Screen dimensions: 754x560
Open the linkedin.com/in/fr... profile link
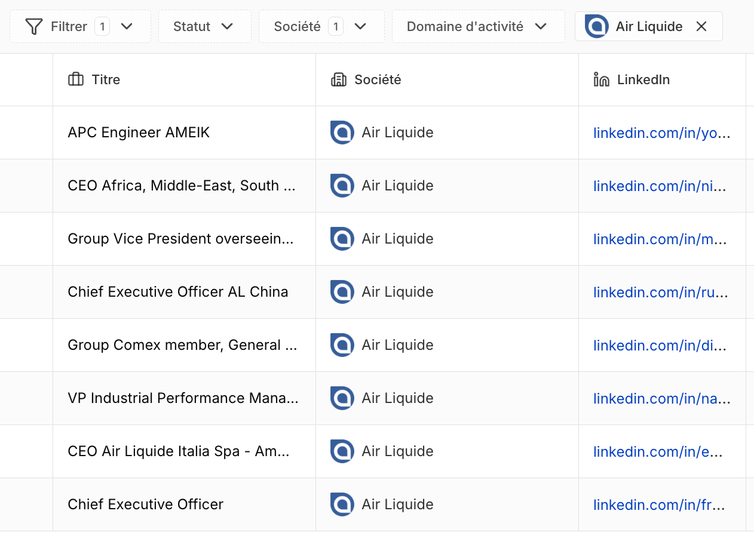pos(659,504)
